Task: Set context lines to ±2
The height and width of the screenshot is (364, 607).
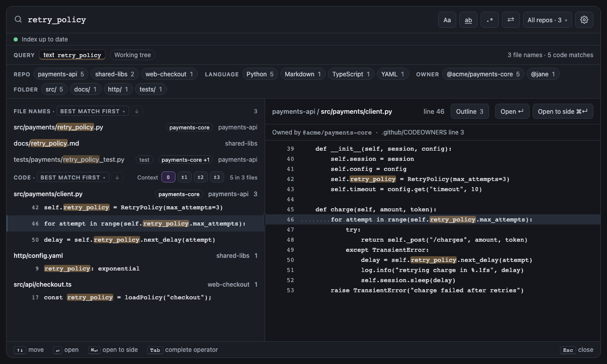Action: click(201, 177)
